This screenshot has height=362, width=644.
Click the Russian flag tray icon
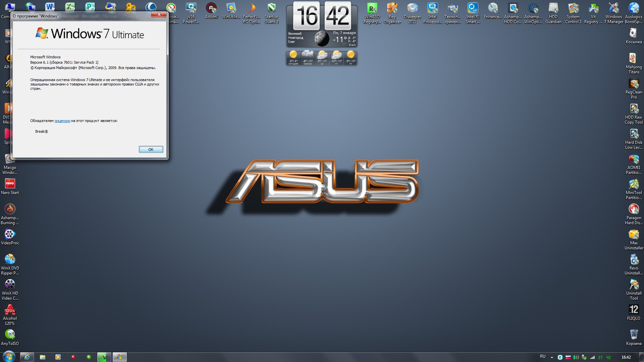point(568,357)
